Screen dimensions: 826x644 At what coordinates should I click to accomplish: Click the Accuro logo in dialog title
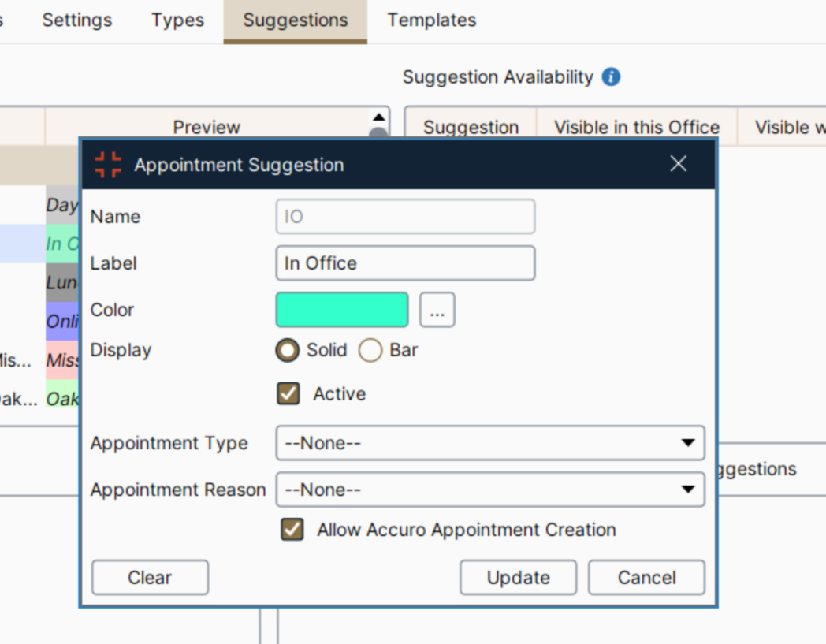[108, 165]
